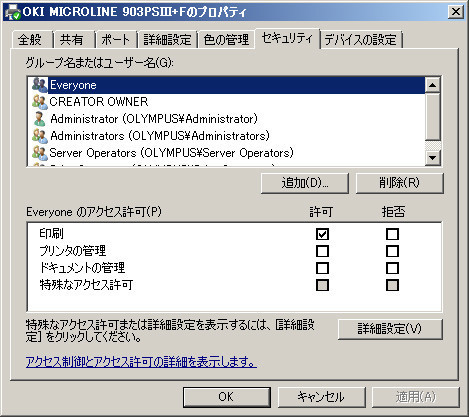This screenshot has width=469, height=417.
Task: Click the ドキュメントの管理 permission label
Action: pos(82,268)
